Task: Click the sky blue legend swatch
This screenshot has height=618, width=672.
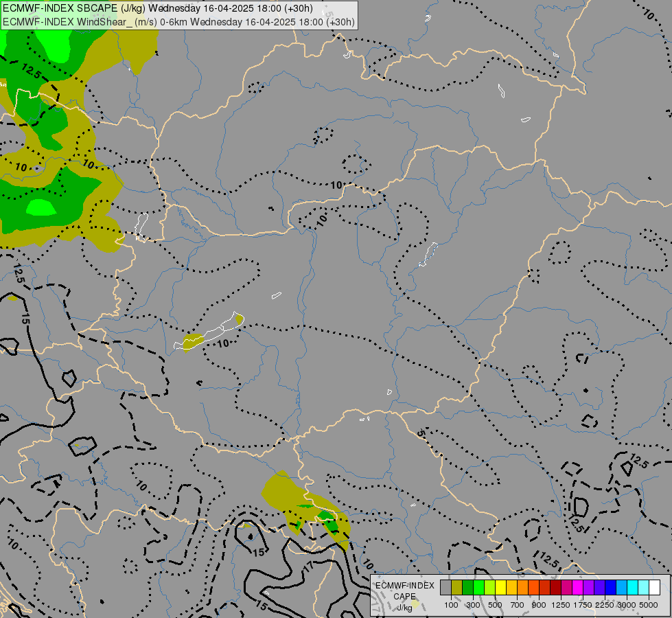Action: [x=622, y=588]
